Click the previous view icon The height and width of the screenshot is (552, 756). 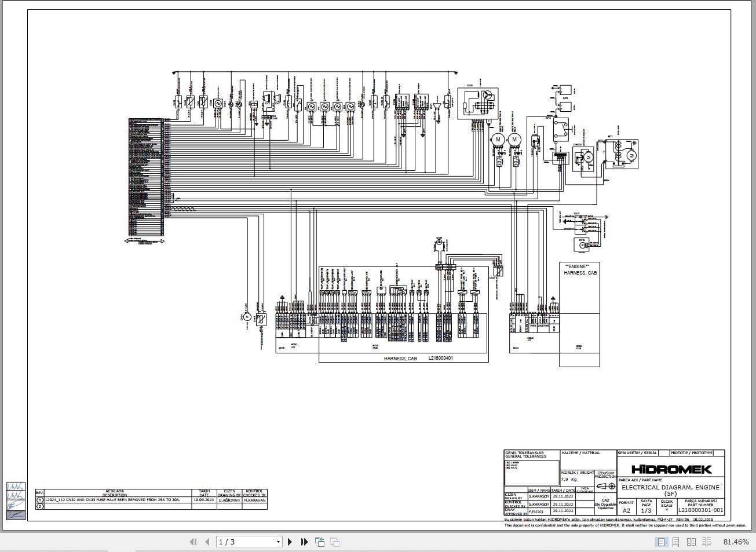(x=320, y=542)
